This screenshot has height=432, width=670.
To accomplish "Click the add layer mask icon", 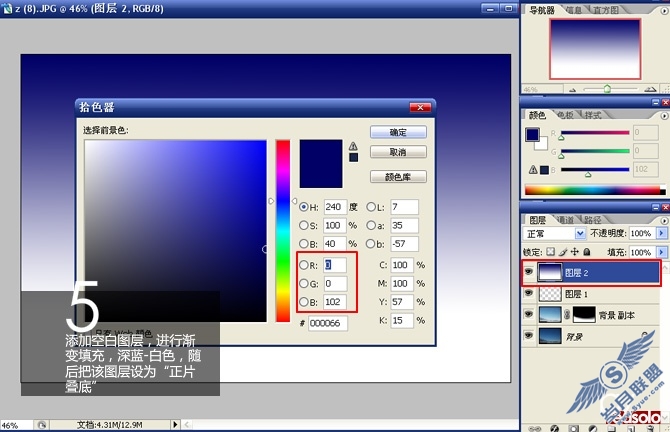I will click(x=573, y=428).
